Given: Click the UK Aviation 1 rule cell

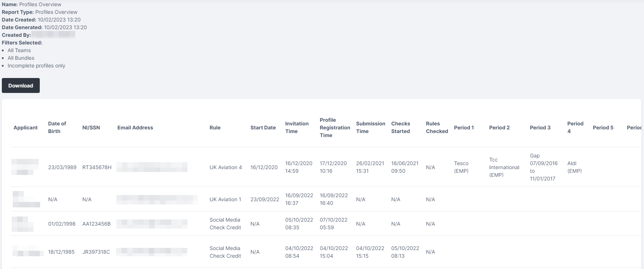Looking at the screenshot, I should (225, 199).
